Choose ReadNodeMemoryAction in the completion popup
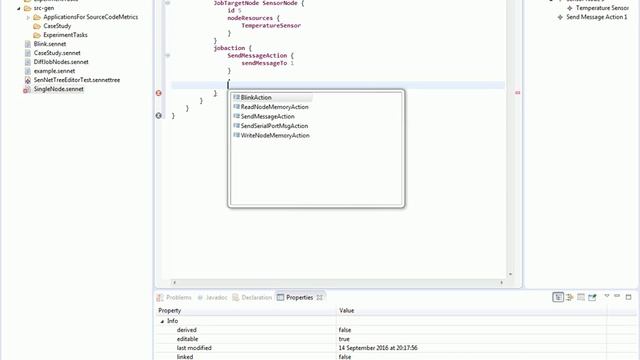 pyautogui.click(x=274, y=107)
